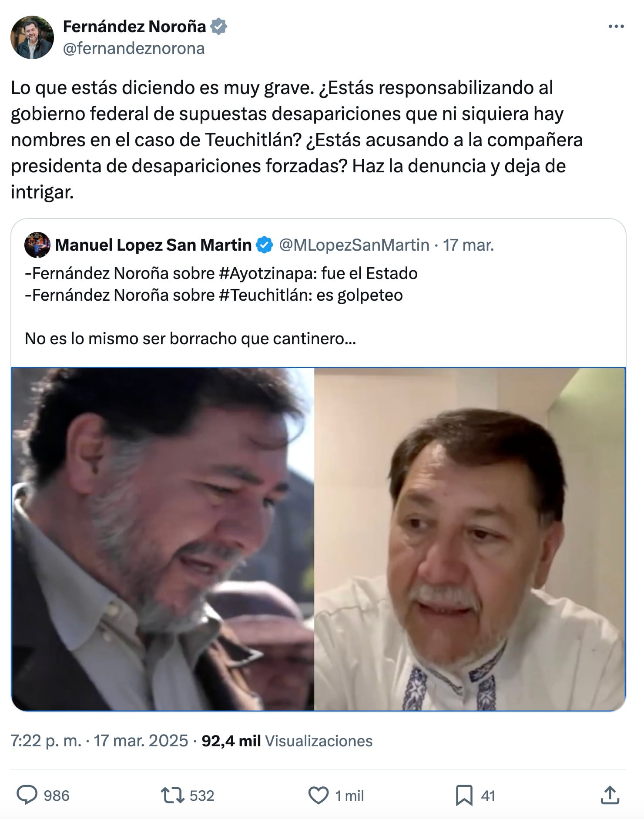Open the @fernandeznorona handle link
Image resolution: width=644 pixels, height=819 pixels.
[134, 48]
